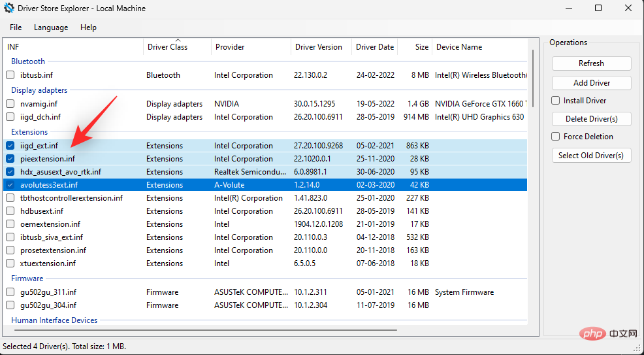Select the ibtusb.inf file name

pos(37,75)
